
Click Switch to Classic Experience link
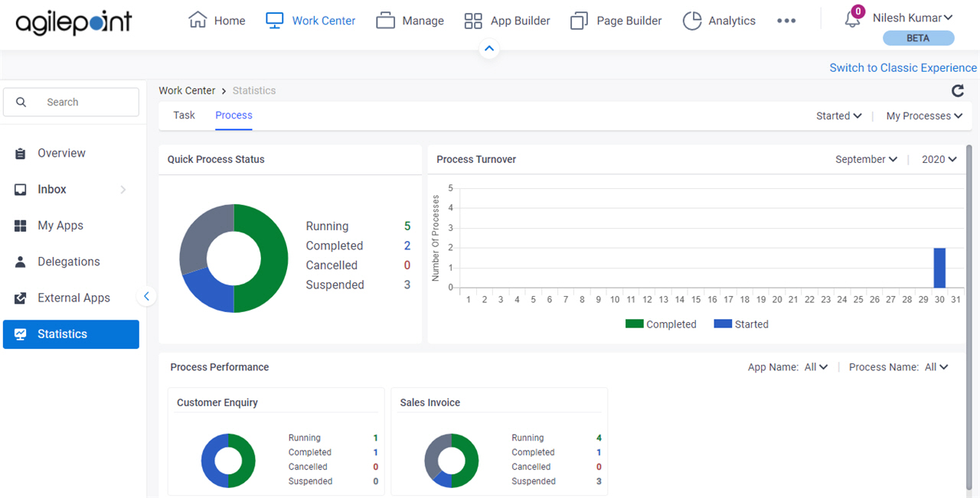(903, 67)
